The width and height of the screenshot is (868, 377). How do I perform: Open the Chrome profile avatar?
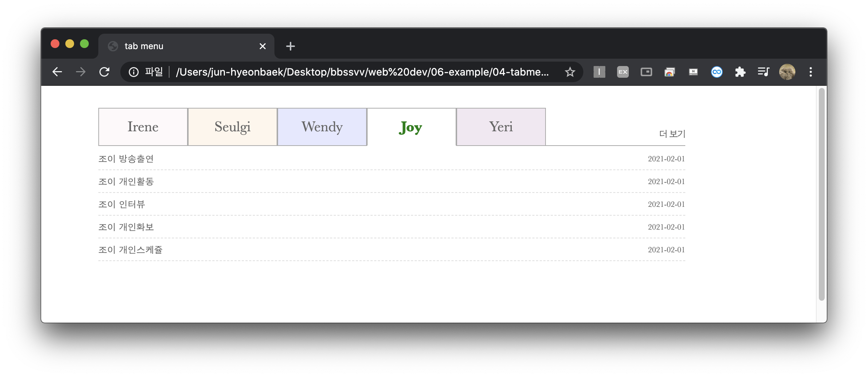click(787, 72)
